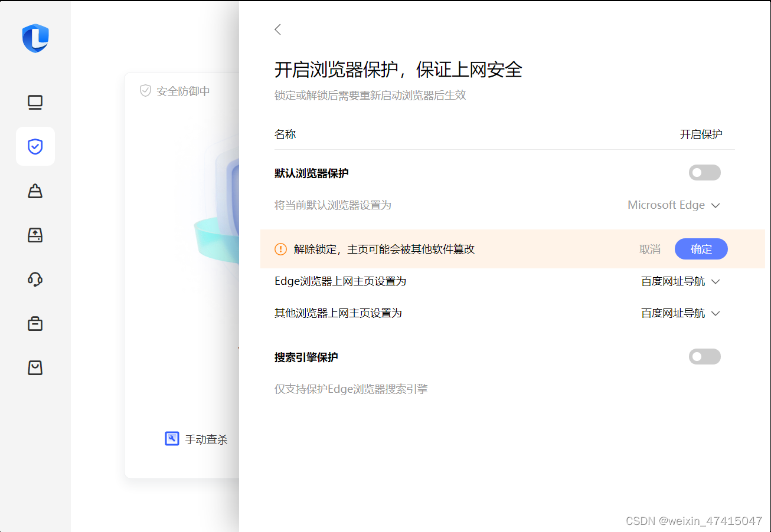The width and height of the screenshot is (771, 532).
Task: Open the manual scan 手动查杀 tool
Action: [x=197, y=439]
